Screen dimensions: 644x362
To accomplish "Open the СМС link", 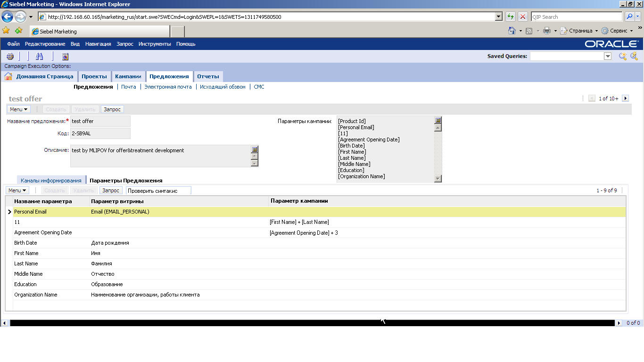I will (259, 87).
